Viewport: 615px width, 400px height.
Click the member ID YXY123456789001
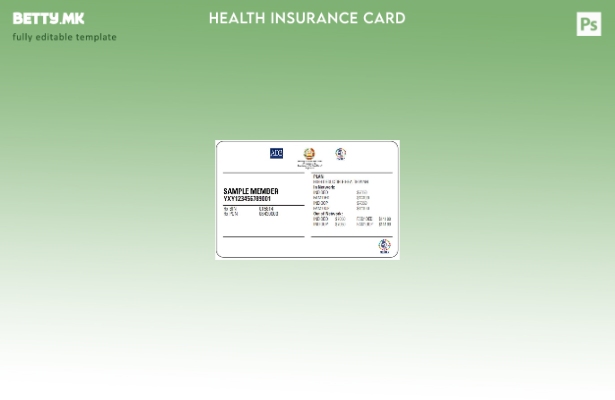pyautogui.click(x=247, y=199)
